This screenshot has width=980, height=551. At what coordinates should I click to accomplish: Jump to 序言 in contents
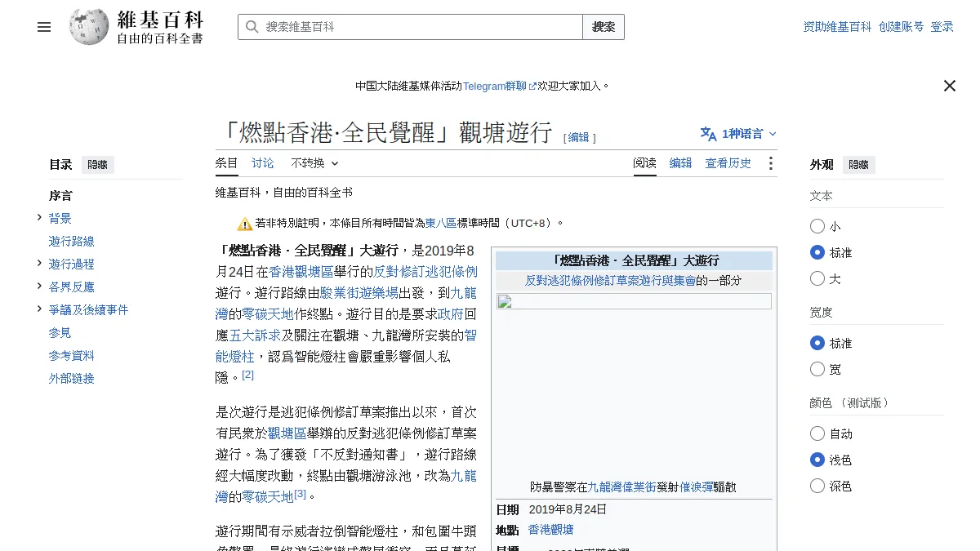60,196
